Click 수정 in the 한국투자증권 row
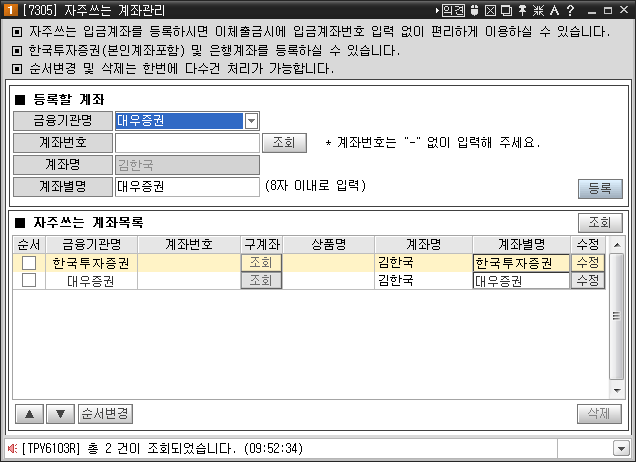The height and width of the screenshot is (462, 636). point(588,263)
